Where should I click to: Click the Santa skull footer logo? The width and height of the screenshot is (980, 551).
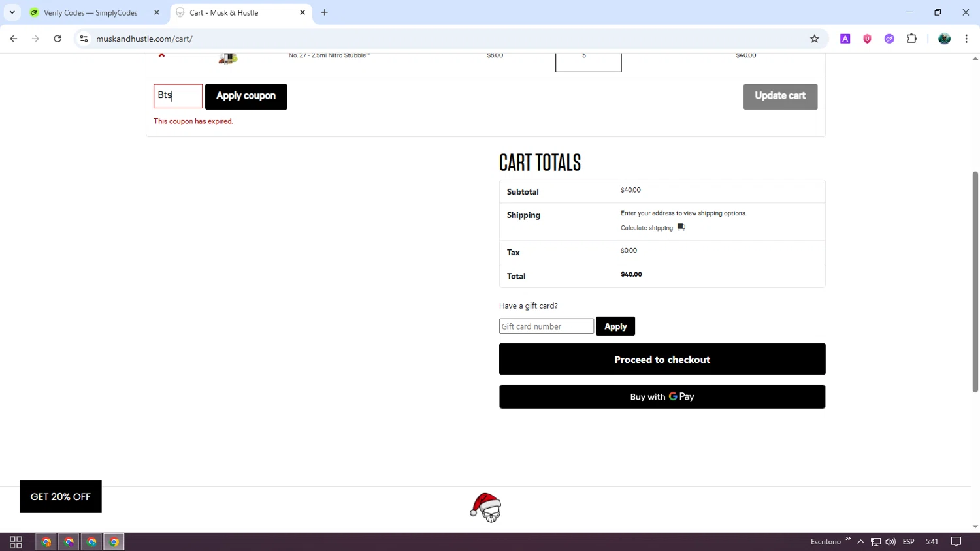(x=485, y=508)
